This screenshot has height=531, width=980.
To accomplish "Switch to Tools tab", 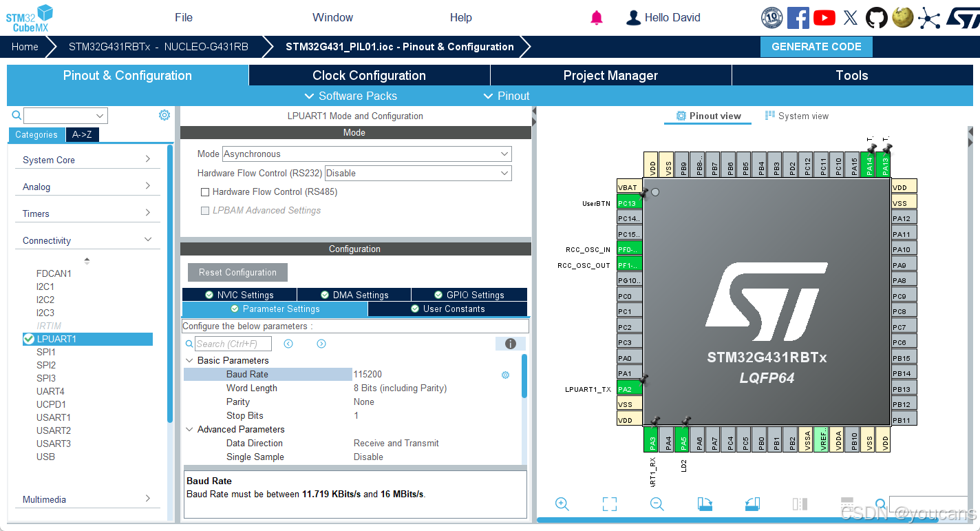I will [x=852, y=76].
